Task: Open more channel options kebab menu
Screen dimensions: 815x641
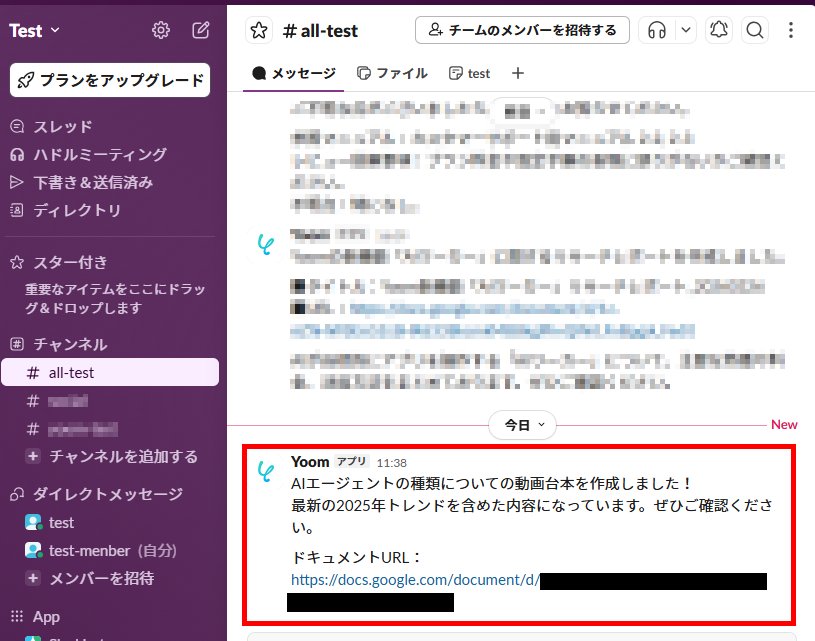Action: tap(791, 30)
